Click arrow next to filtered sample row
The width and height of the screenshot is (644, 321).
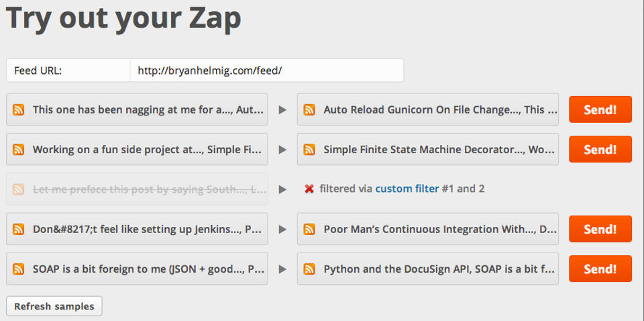(x=282, y=189)
